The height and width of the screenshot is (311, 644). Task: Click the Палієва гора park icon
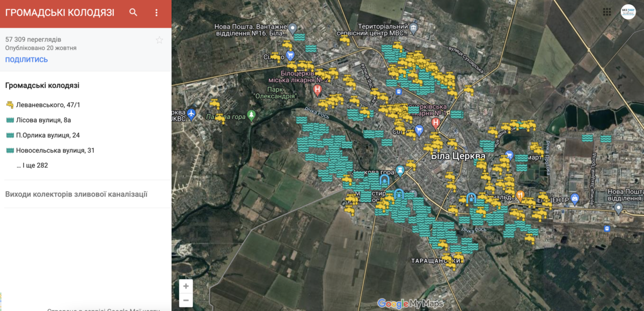[251, 117]
